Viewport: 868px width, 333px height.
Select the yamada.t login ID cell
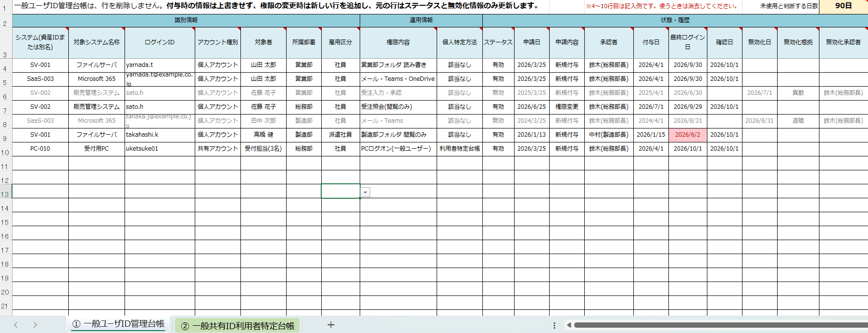click(160, 65)
